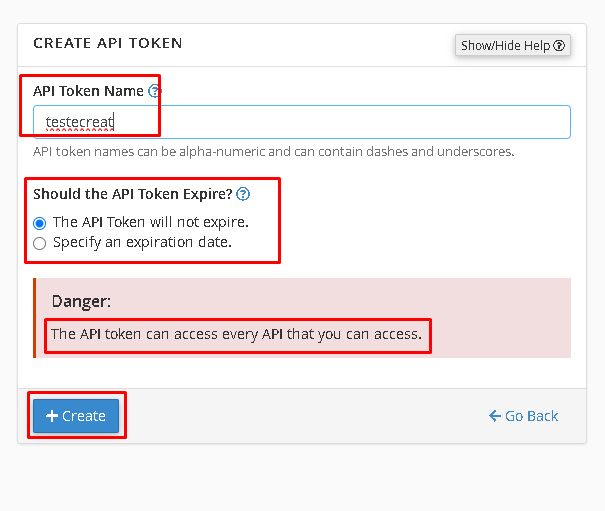Click the API Token Name help icon

tap(155, 91)
